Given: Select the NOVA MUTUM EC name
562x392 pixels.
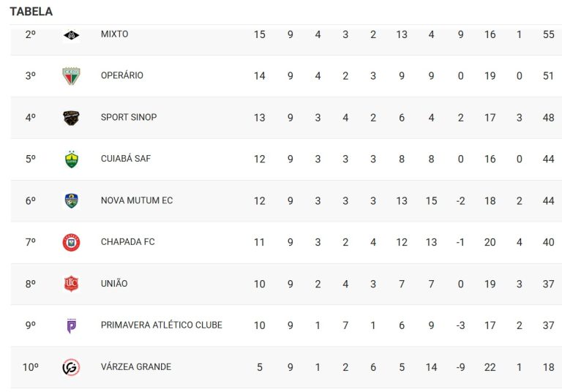Looking at the screenshot, I should click(x=137, y=200).
